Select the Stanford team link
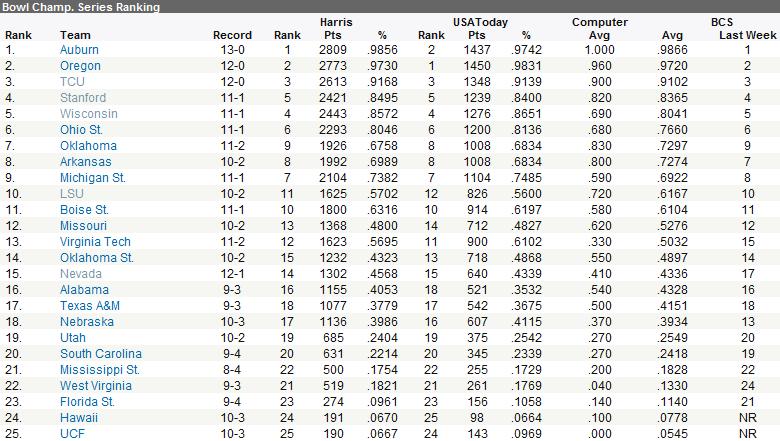This screenshot has width=780, height=441. pos(83,97)
